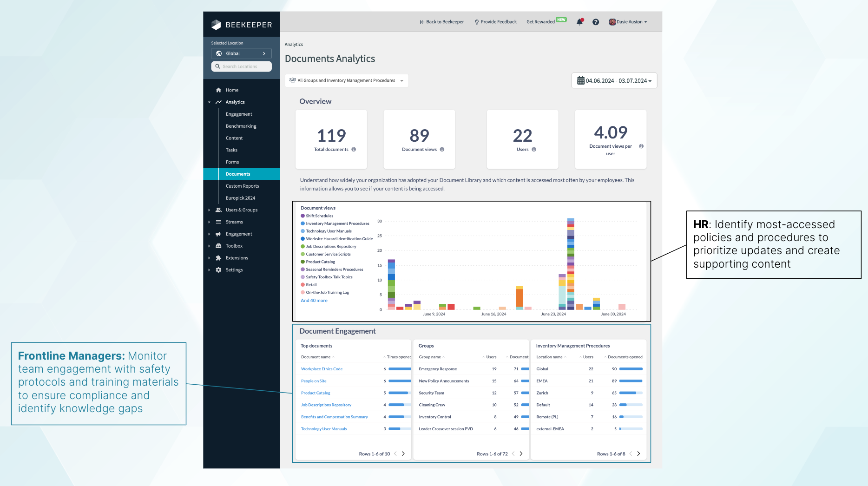This screenshot has height=486, width=868.
Task: Open the Dasie Auston user menu
Action: [628, 22]
